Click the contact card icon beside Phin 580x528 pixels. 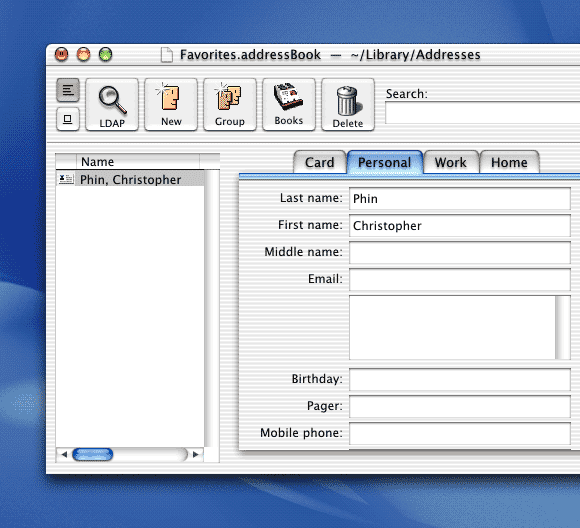click(x=66, y=179)
